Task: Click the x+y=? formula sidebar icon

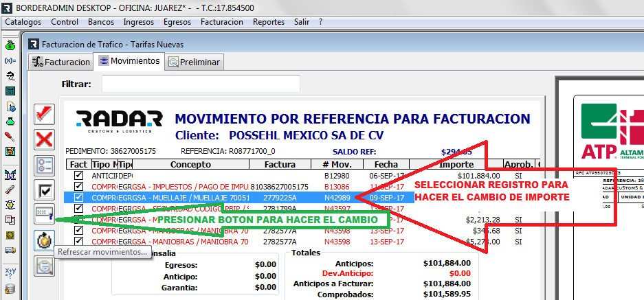Action: point(10,273)
